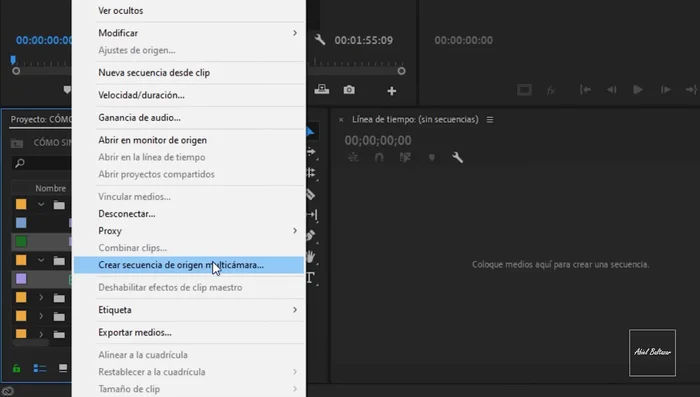Play the Program monitor
The height and width of the screenshot is (397, 700).
coord(638,90)
